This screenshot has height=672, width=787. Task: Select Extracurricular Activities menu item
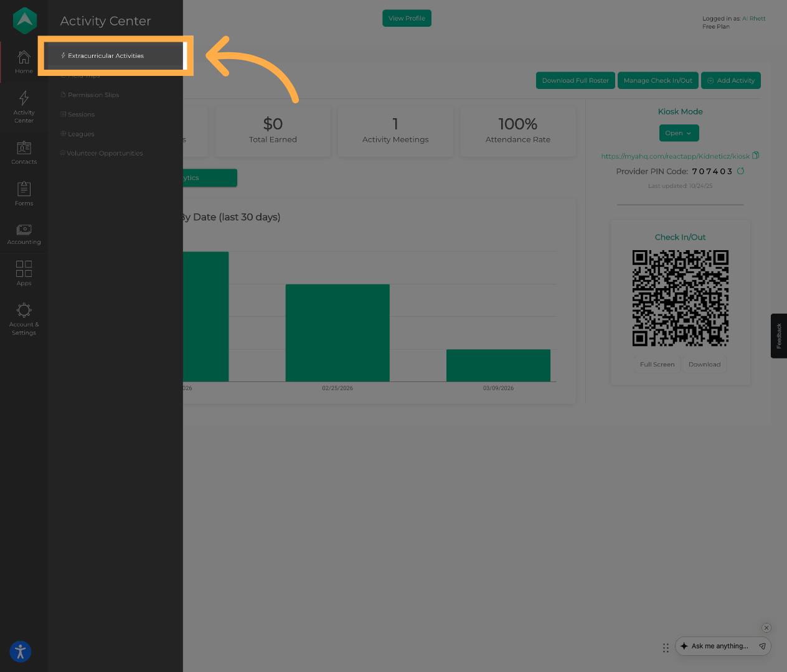[x=106, y=56]
